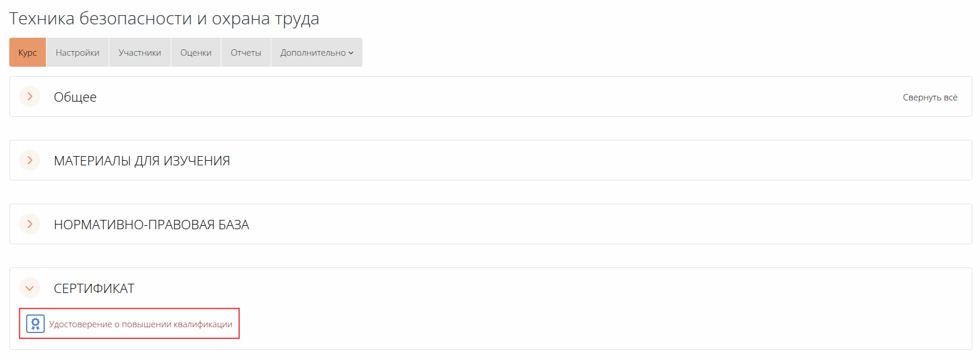Expand the Общее section chevron
This screenshot has width=980, height=358.
point(30,96)
